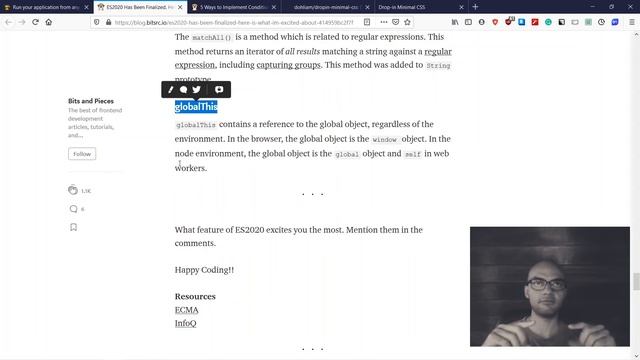Close the 'Run your application' tab
Viewport: 640px width, 360px height.
(x=86, y=7)
